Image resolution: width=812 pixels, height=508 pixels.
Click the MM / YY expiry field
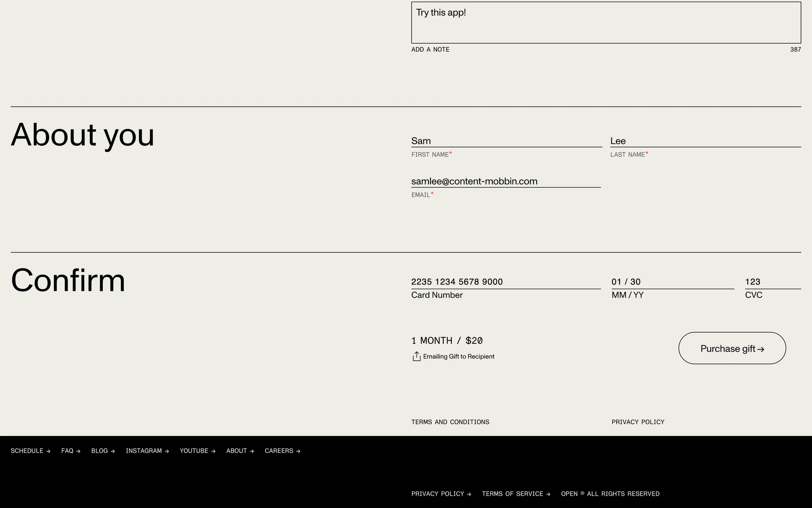coord(672,282)
